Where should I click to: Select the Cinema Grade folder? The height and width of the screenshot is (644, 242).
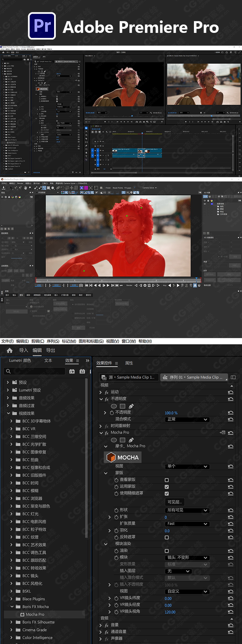coord(34,630)
